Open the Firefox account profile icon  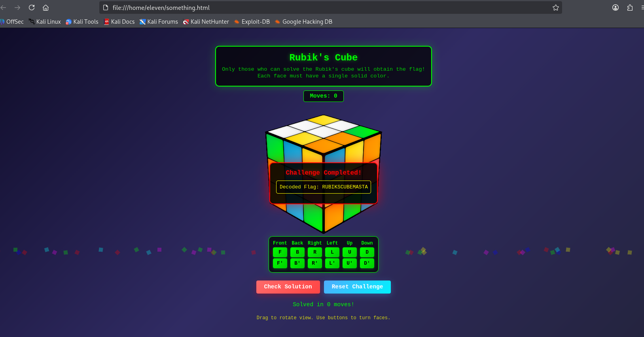click(x=615, y=8)
